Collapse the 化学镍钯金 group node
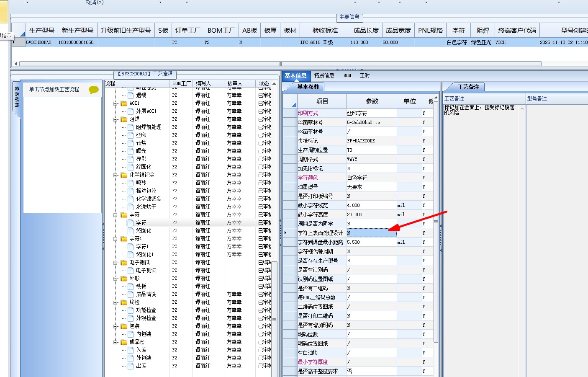588x377 pixels. (116, 175)
